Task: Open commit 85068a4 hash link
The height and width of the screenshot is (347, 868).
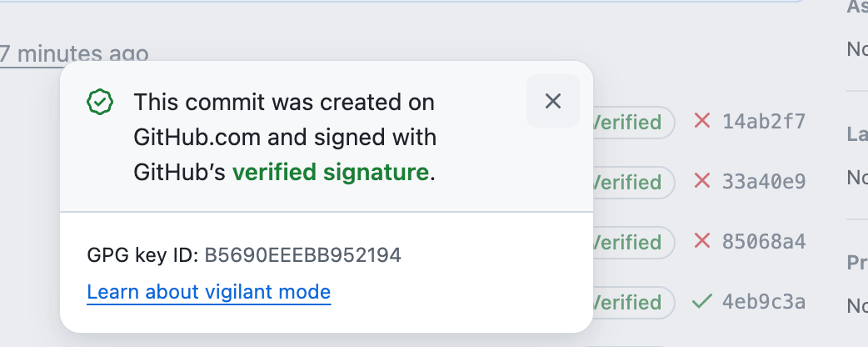Action: click(x=763, y=242)
